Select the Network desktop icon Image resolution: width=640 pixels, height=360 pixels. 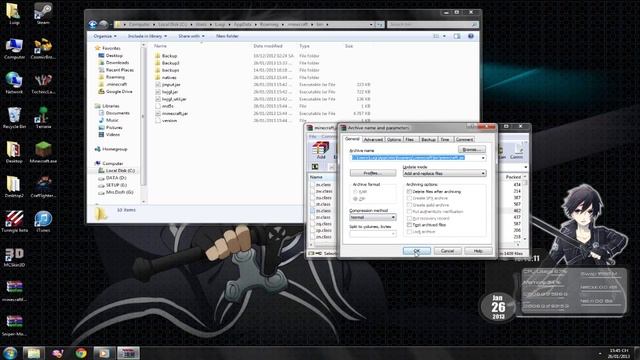coord(14,83)
